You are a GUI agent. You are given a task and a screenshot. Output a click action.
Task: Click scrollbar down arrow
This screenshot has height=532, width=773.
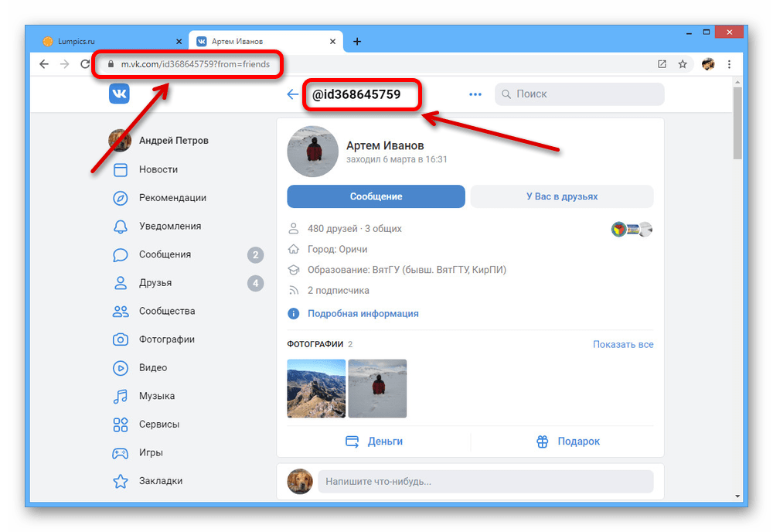737,496
